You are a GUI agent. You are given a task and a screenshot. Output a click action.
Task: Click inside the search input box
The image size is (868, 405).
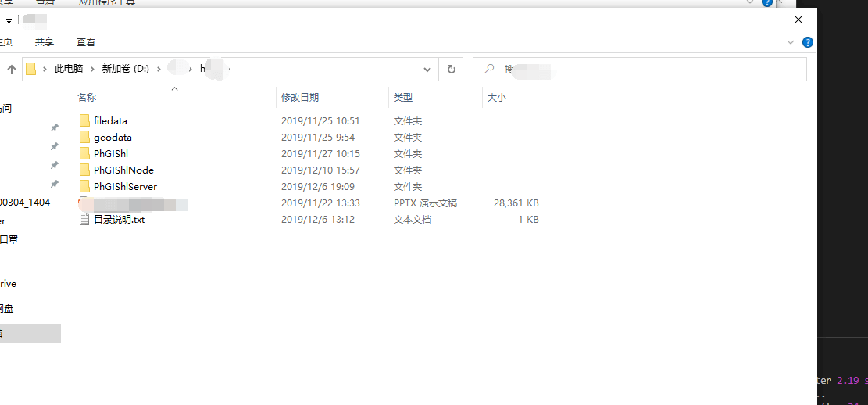(648, 69)
